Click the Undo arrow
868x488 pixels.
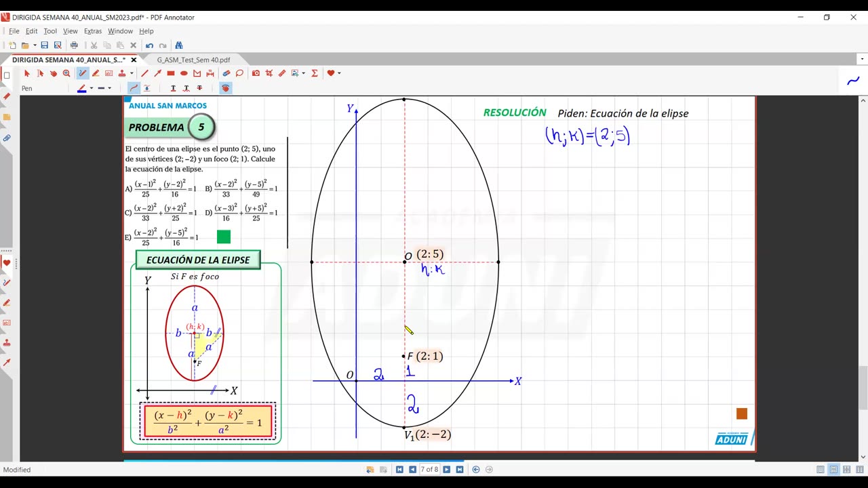coord(149,45)
